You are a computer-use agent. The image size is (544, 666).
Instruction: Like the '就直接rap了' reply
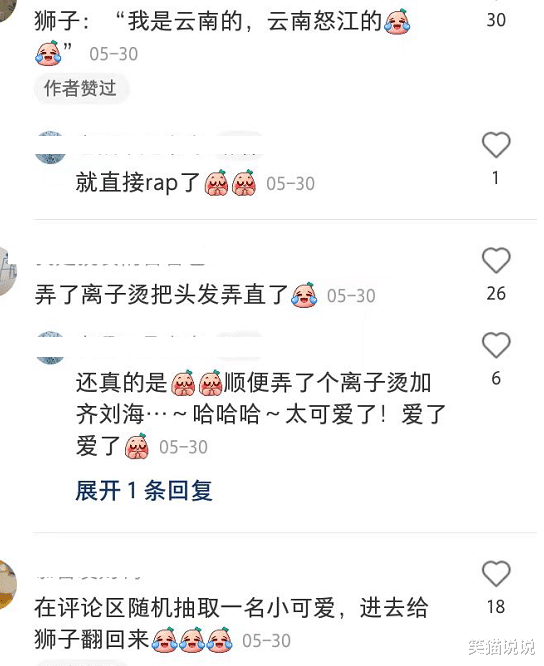496,145
